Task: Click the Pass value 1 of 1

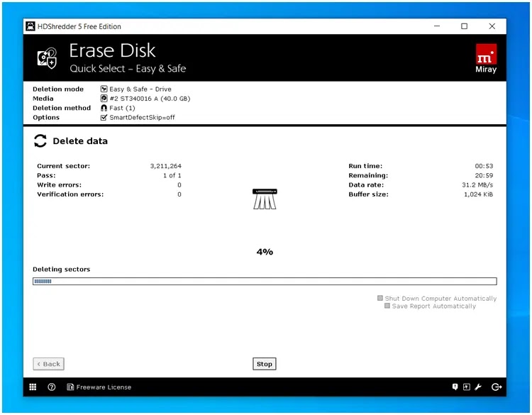Action: click(172, 175)
